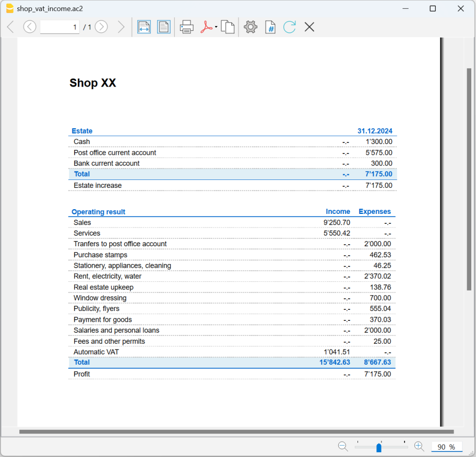Viewport: 476px width, 457px height.
Task: Jump to last page arrow
Action: pos(121,27)
